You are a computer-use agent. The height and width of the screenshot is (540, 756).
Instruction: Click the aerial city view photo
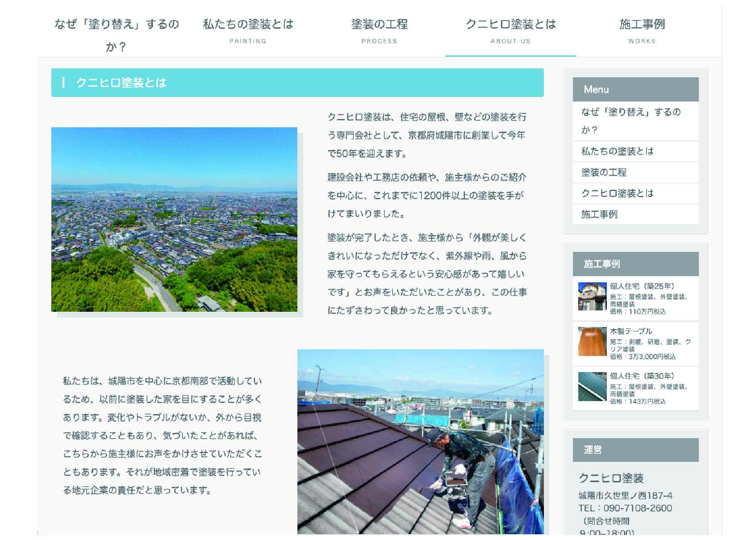(x=174, y=219)
